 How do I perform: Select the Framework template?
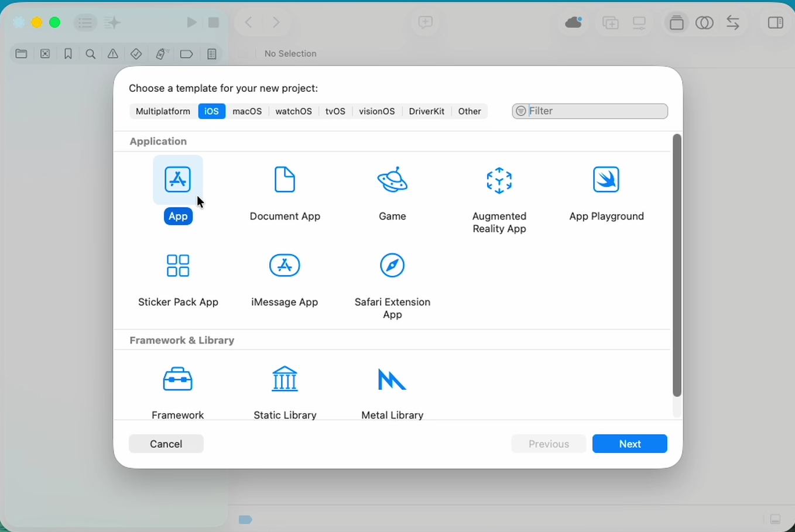pyautogui.click(x=177, y=379)
